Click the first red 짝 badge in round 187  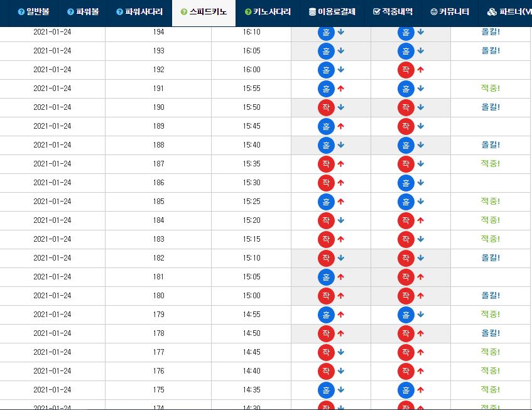click(326, 164)
